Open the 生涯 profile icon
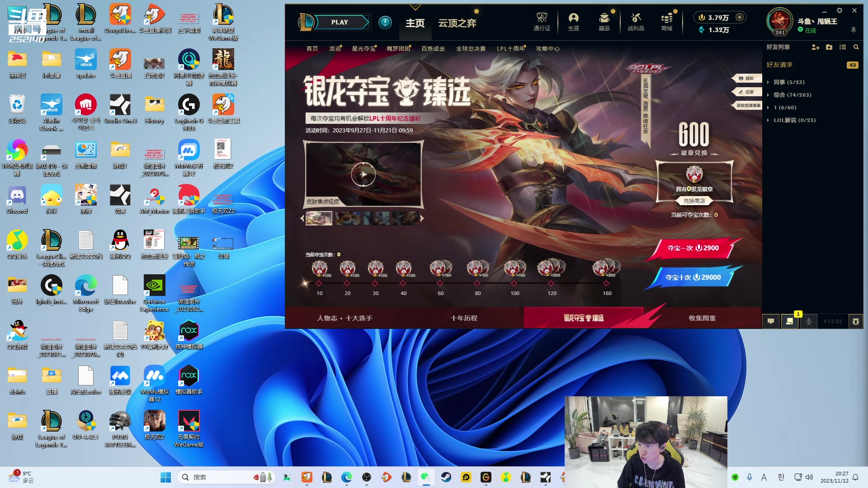Screen dimensions: 868x488 pos(573,22)
